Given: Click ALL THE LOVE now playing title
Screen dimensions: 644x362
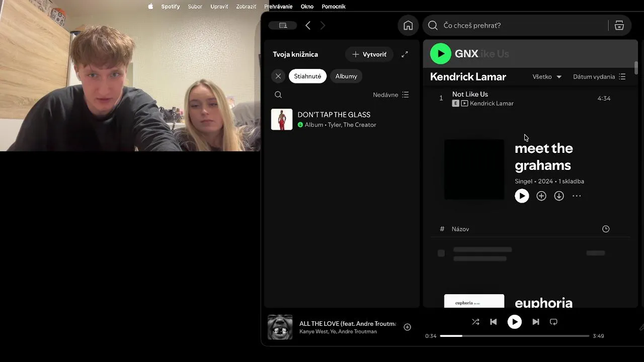Looking at the screenshot, I should pyautogui.click(x=348, y=324).
